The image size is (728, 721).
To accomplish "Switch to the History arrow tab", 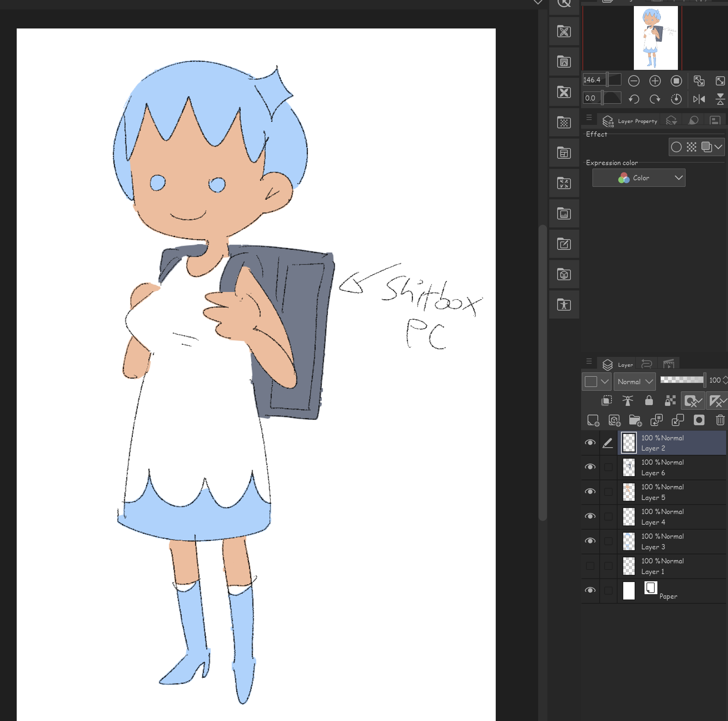I will 646,364.
